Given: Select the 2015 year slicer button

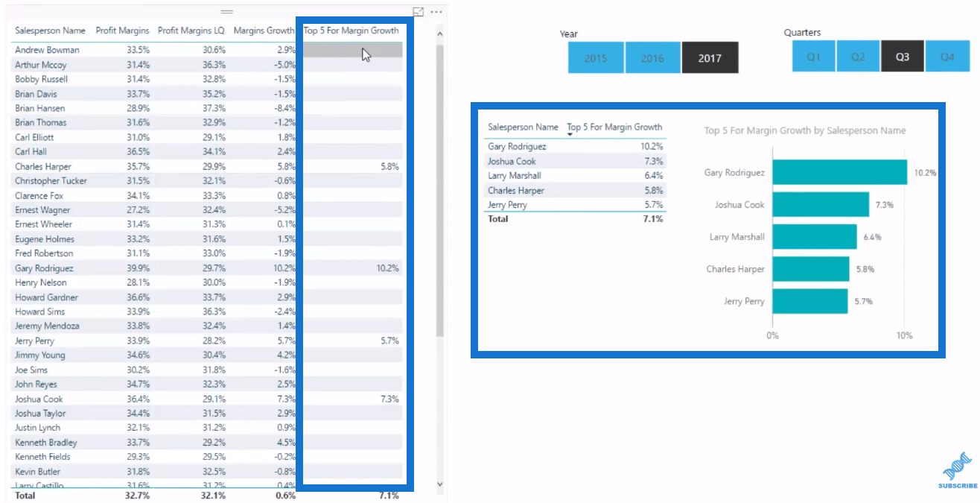Looking at the screenshot, I should [x=596, y=57].
